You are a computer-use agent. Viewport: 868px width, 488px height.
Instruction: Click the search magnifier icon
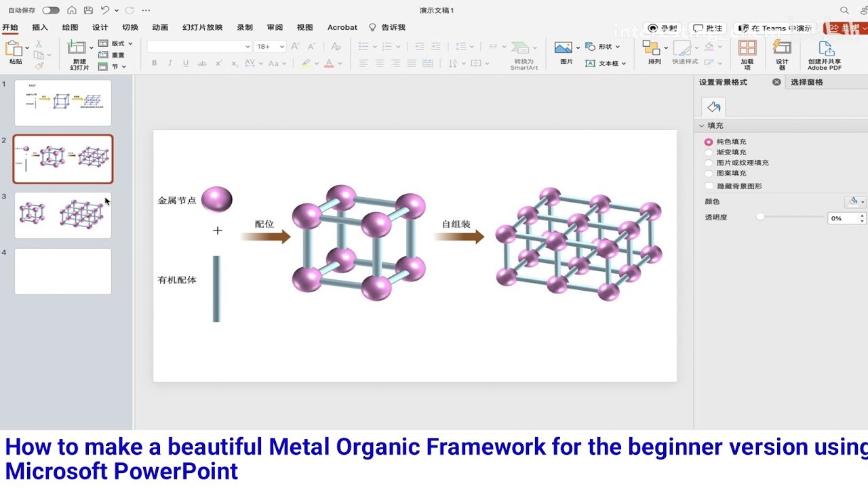pos(844,10)
